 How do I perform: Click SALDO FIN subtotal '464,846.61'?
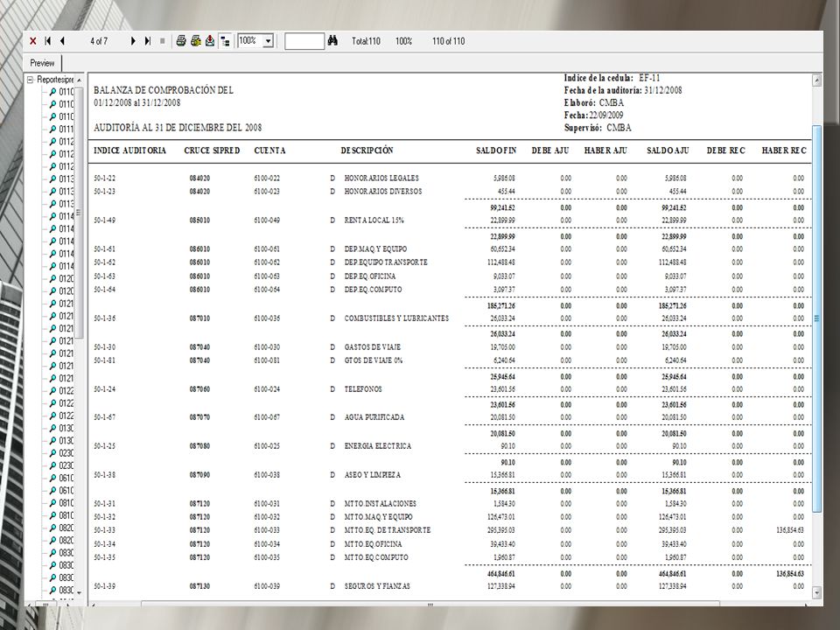coord(502,574)
